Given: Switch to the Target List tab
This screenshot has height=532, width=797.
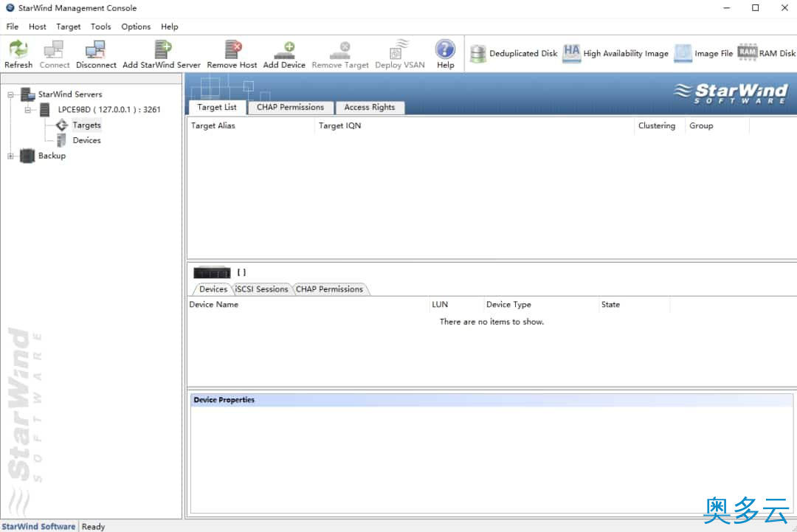Looking at the screenshot, I should (x=217, y=107).
